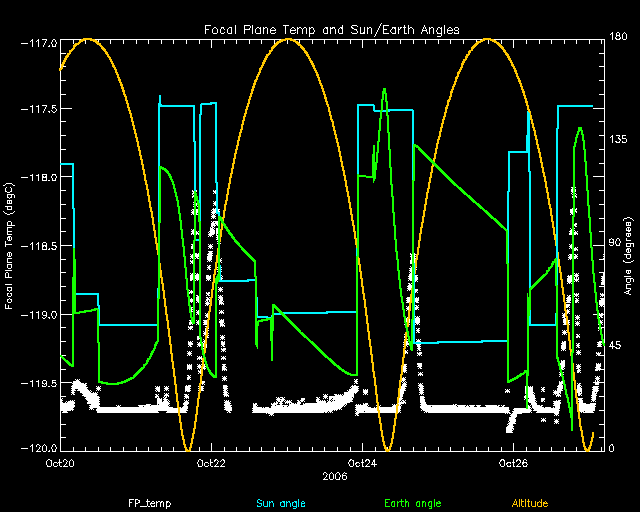Screen dimensions: 640x512
Task: Click the 2006 year label under axis
Action: click(x=335, y=477)
